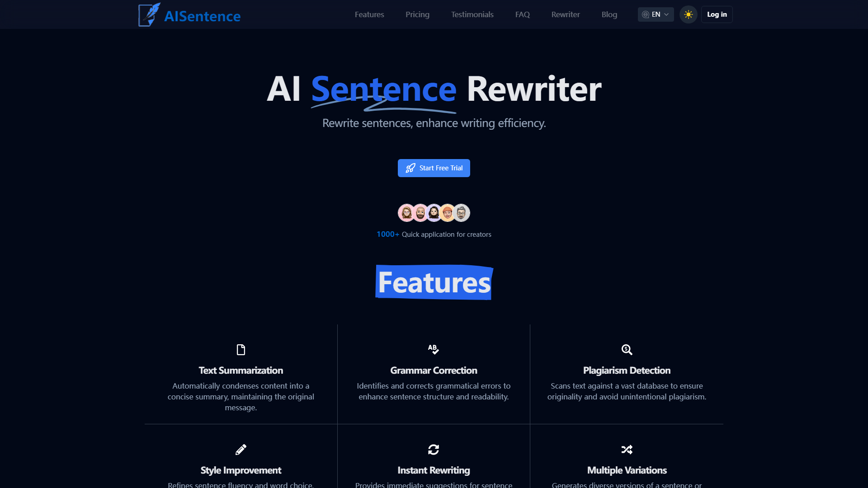Expand the Pricing navigation menu item
The height and width of the screenshot is (488, 868).
(x=417, y=14)
